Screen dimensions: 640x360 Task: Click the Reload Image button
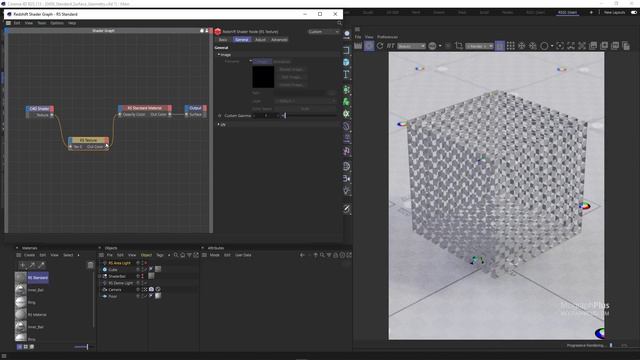pyautogui.click(x=291, y=69)
